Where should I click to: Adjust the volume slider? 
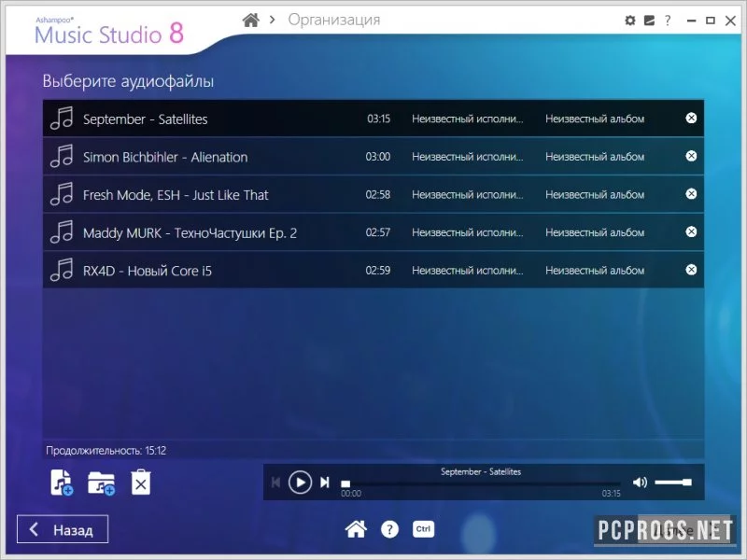coord(673,483)
